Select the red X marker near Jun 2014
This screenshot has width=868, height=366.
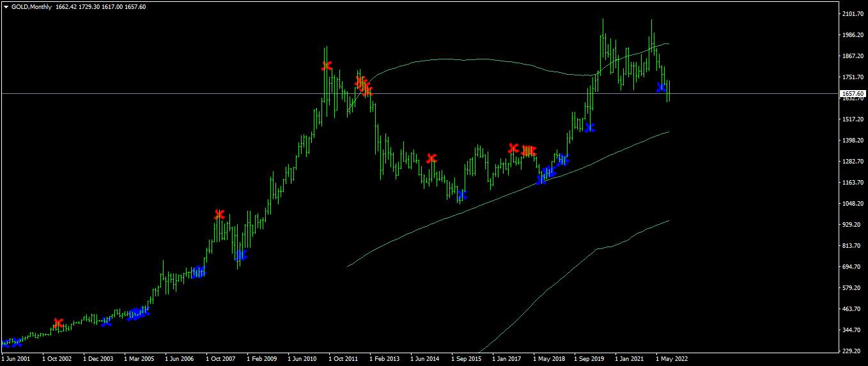tap(431, 158)
